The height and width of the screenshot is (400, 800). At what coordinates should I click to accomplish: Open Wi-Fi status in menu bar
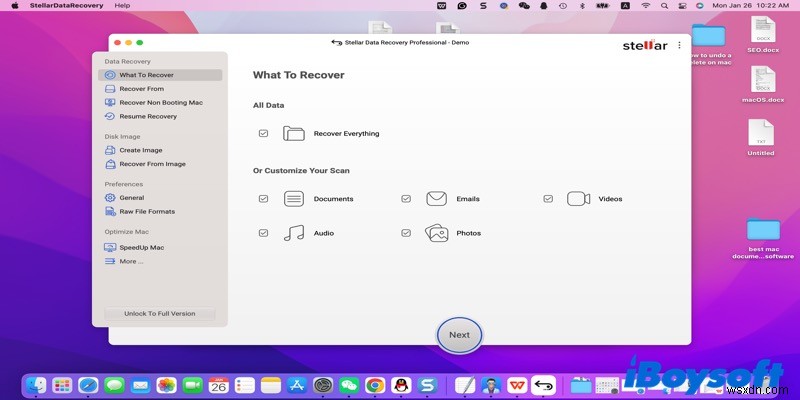pyautogui.click(x=645, y=6)
